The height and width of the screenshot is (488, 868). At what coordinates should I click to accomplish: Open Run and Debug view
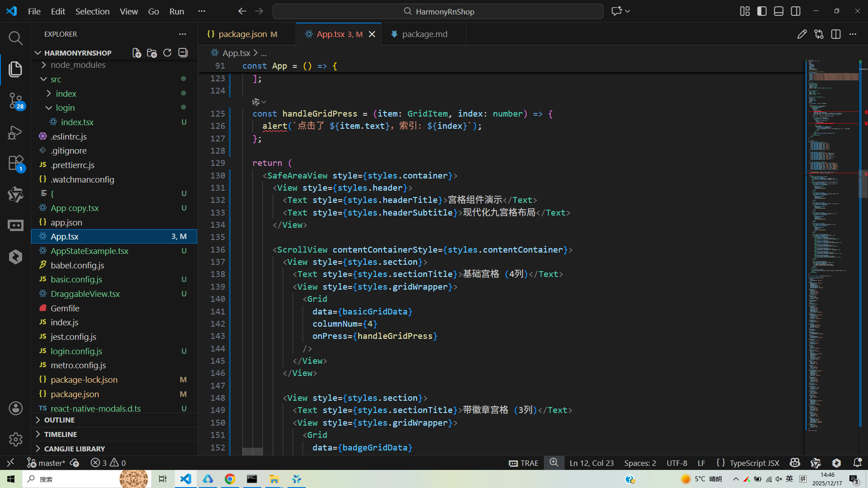15,132
